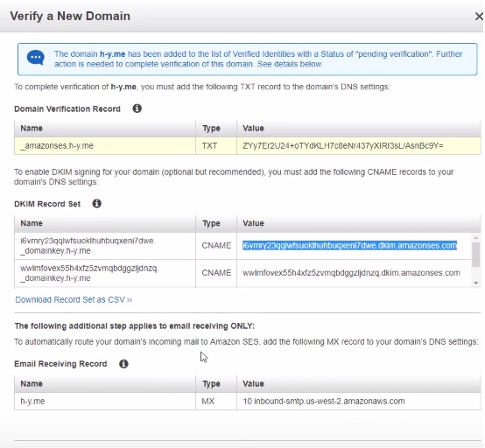The height and width of the screenshot is (448, 485).
Task: Click the h-y.me domain in the notification
Action: (112, 54)
